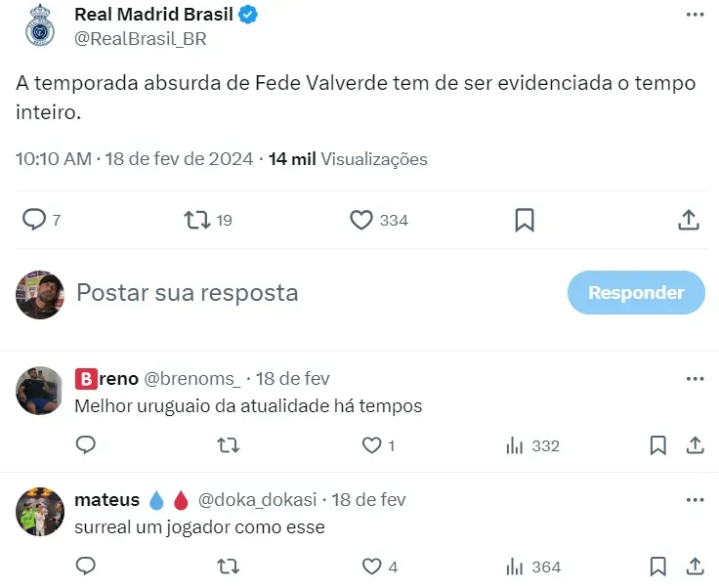View analytics for mateus's reply (364)
The image size is (719, 588).
point(515,566)
